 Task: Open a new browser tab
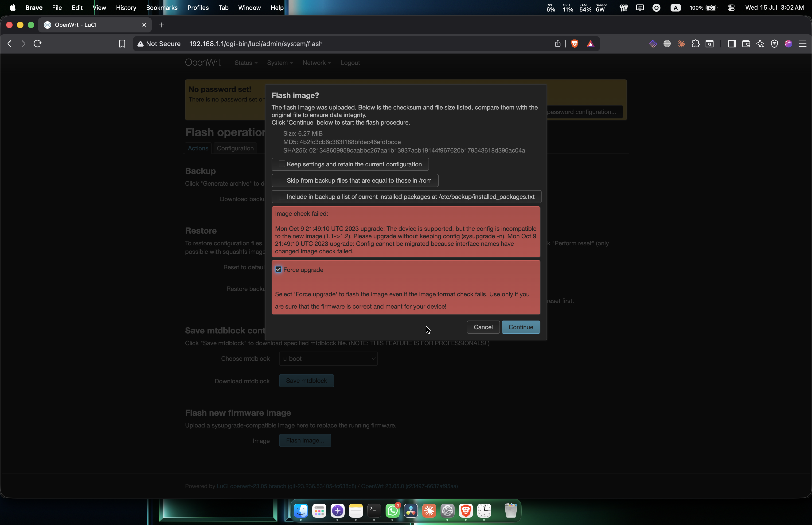(x=161, y=25)
